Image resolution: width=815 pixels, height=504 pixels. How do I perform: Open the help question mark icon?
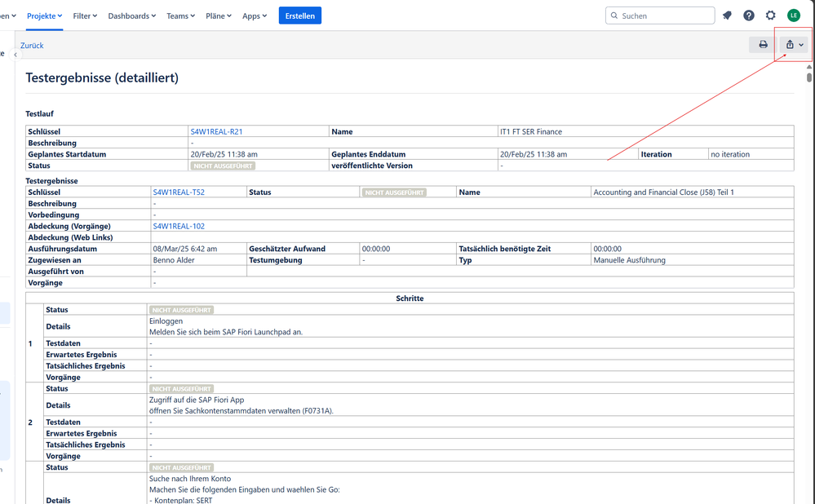[x=749, y=15]
